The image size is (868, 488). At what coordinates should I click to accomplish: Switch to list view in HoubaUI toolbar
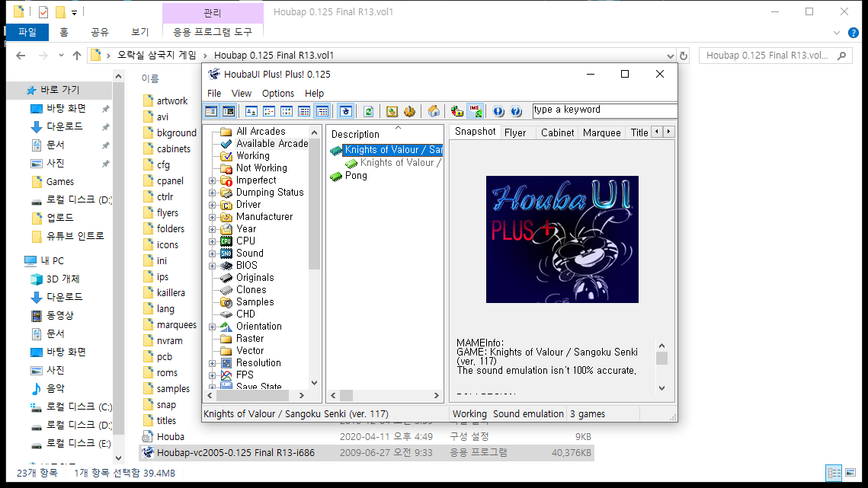point(287,111)
